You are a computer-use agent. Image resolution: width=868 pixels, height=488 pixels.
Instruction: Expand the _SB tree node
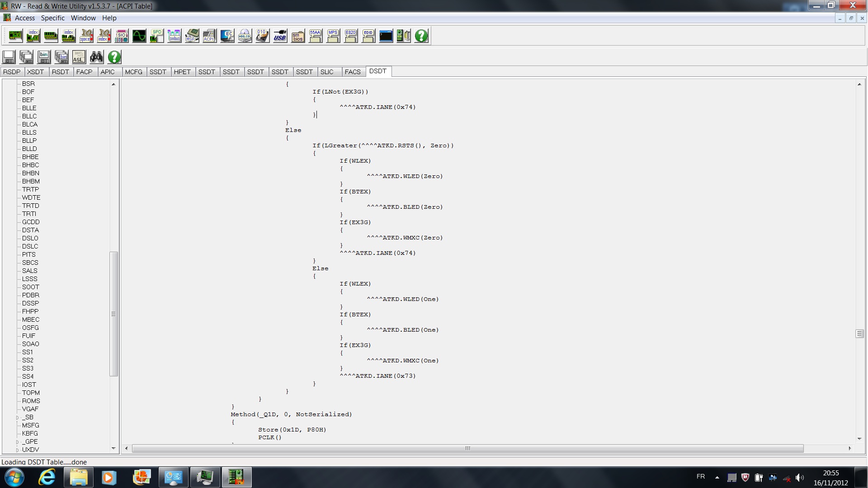pyautogui.click(x=18, y=418)
